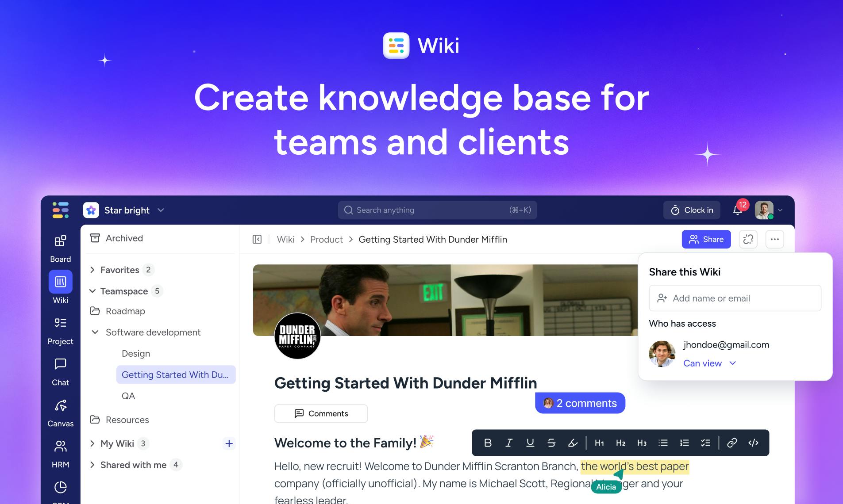Screen dimensions: 843x504
Task: Open the Canvas section in sidebar
Action: click(x=60, y=413)
